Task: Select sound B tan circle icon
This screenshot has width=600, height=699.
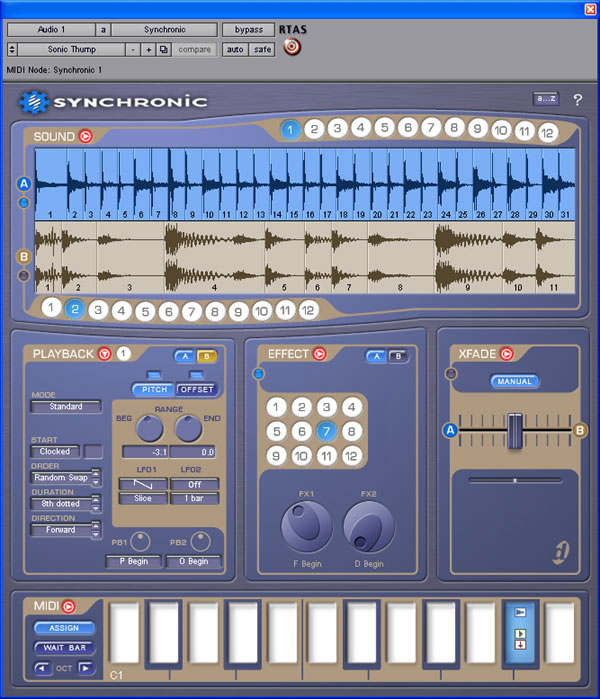Action: tap(24, 257)
